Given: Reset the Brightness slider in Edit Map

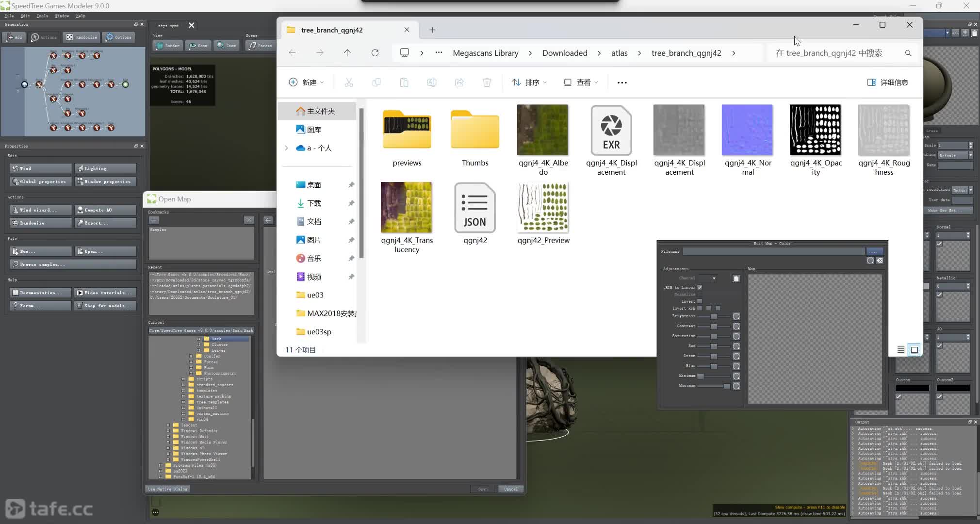Looking at the screenshot, I should [736, 316].
